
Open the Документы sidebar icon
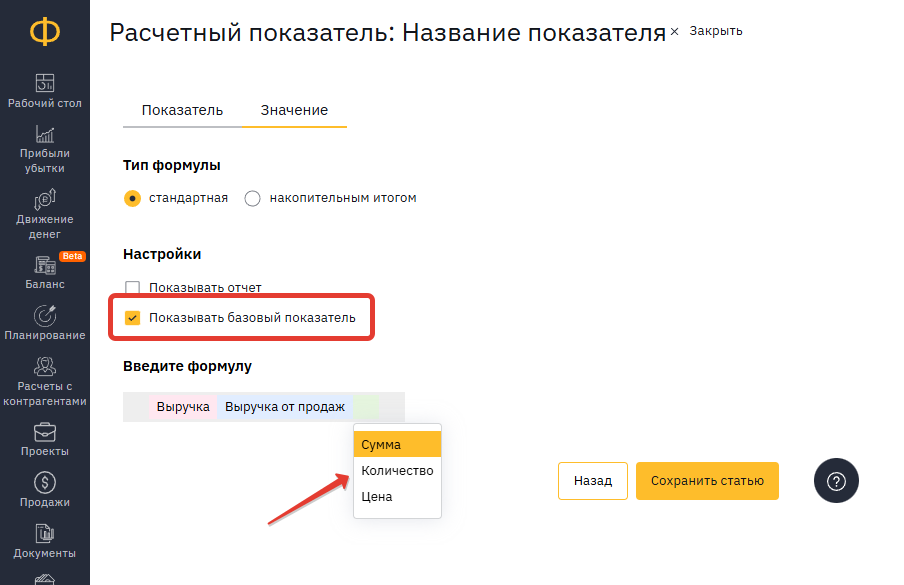[x=45, y=533]
